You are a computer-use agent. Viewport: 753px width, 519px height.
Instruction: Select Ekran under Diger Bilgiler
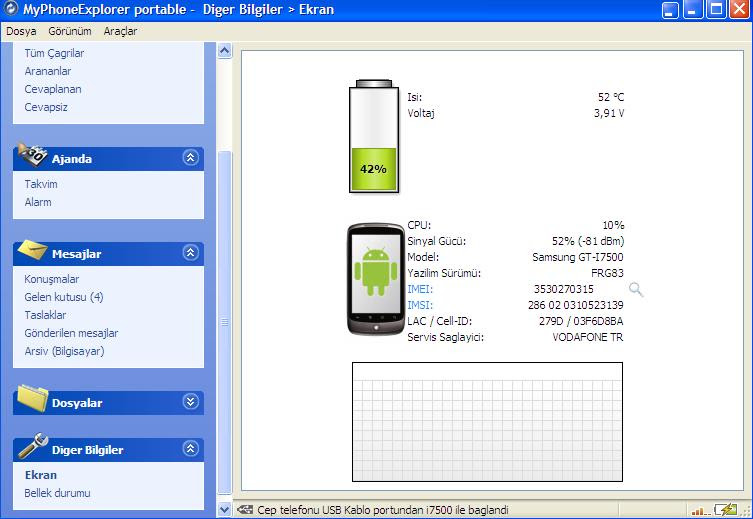41,475
